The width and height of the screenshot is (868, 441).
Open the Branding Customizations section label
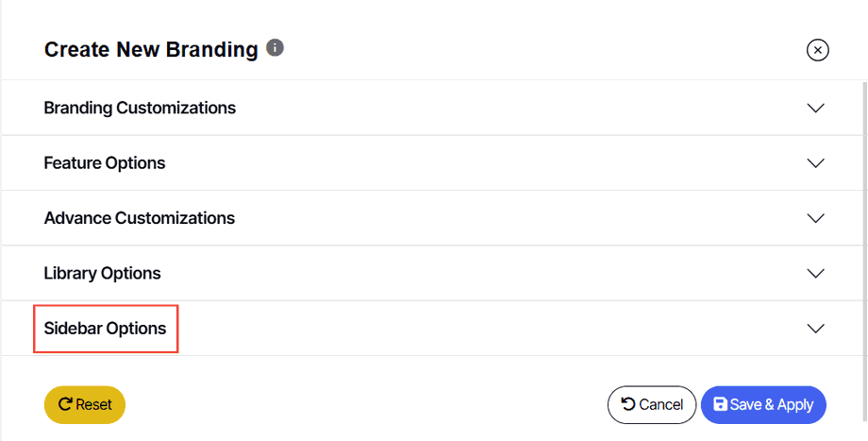click(x=140, y=108)
